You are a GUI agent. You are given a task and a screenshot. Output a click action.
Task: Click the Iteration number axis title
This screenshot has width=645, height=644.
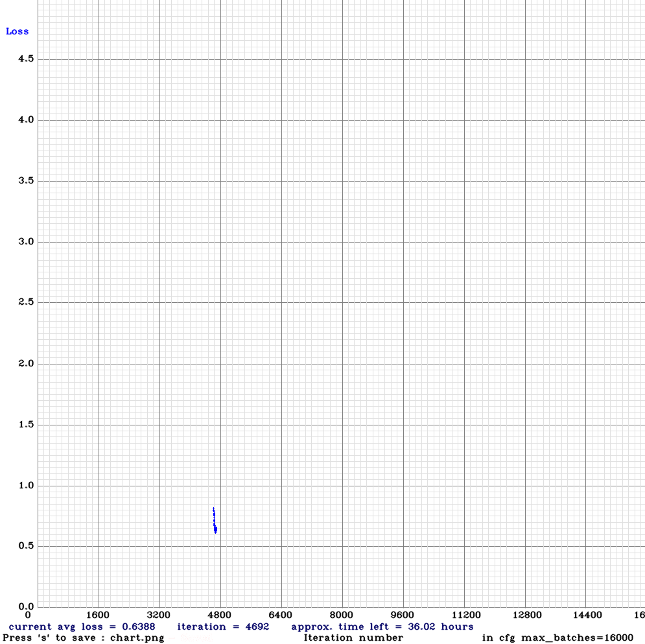[x=354, y=638]
